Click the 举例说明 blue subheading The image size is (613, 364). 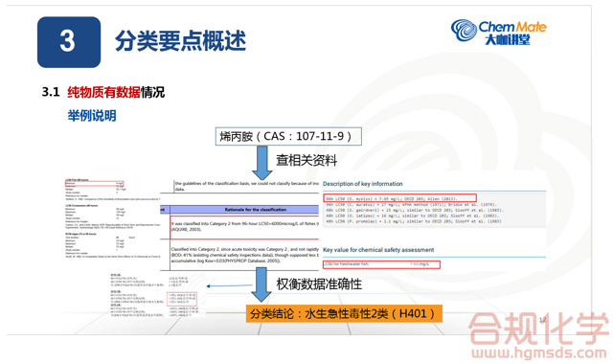pyautogui.click(x=92, y=116)
